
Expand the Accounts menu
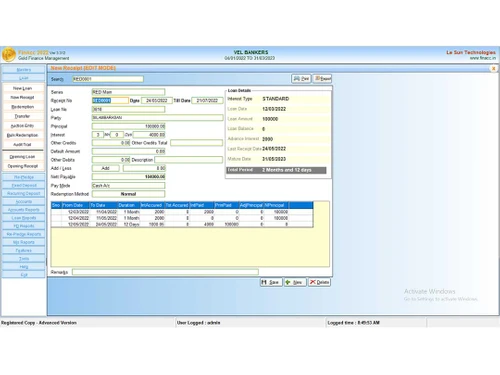(x=23, y=202)
